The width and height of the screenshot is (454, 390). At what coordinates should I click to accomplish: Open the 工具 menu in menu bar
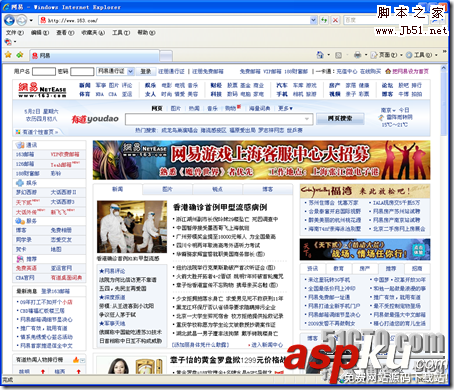point(121,33)
